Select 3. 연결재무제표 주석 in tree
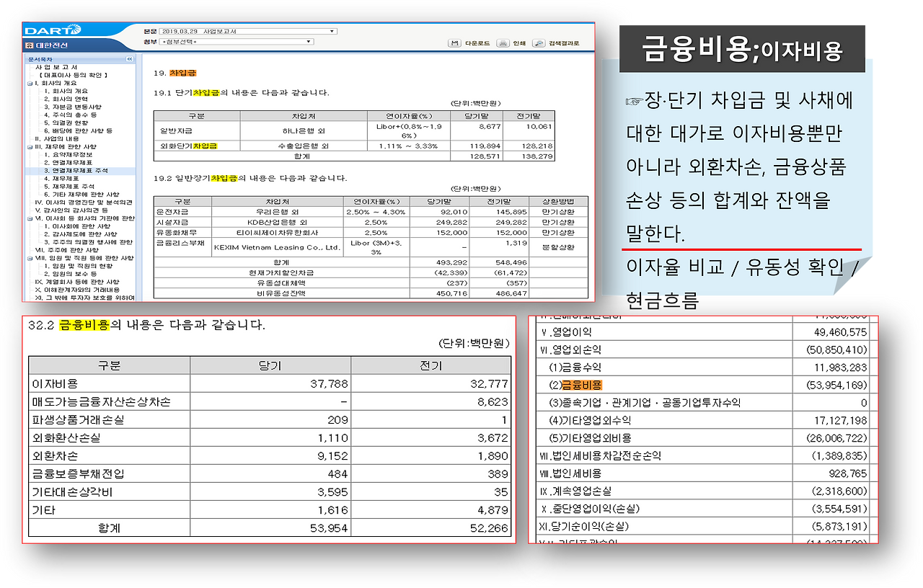The image size is (923, 588). coord(76,171)
